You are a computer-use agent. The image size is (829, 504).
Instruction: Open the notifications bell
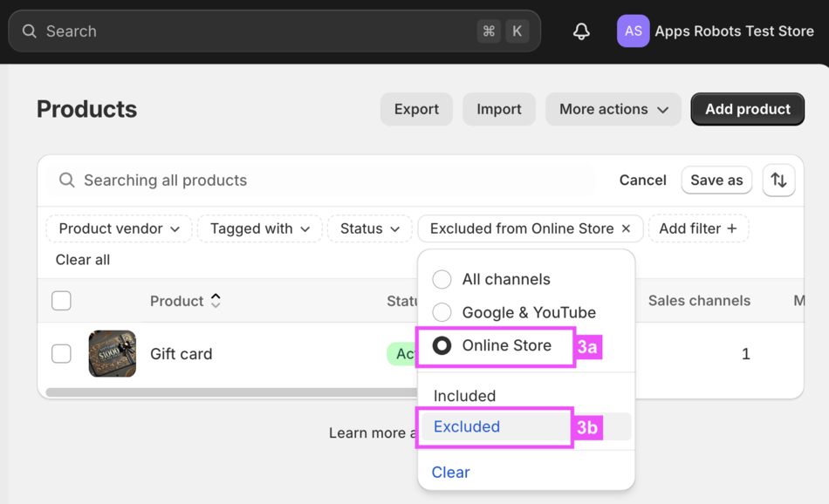tap(581, 31)
